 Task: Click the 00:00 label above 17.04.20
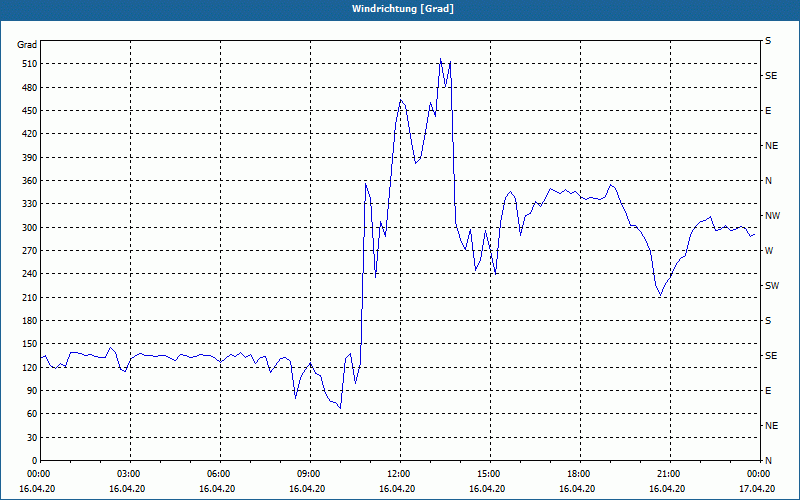click(759, 474)
